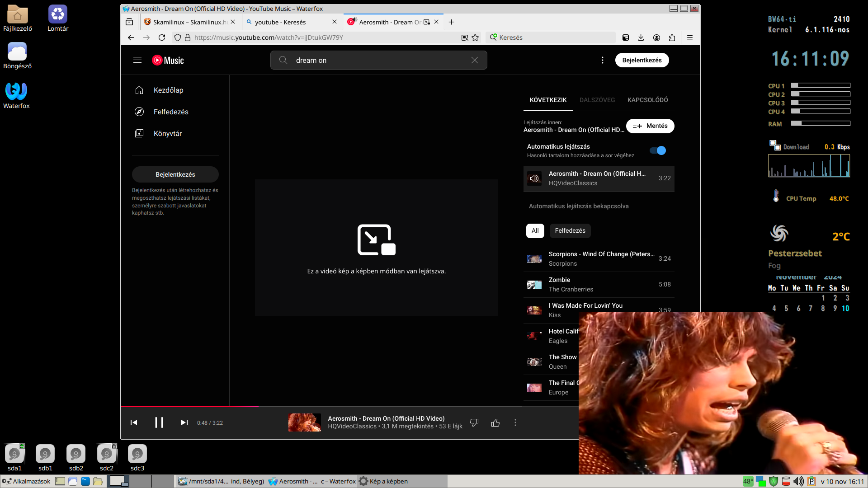This screenshot has height=488, width=868.
Task: Open the sidebar button in Waterfox toolbar
Action: pyautogui.click(x=626, y=38)
